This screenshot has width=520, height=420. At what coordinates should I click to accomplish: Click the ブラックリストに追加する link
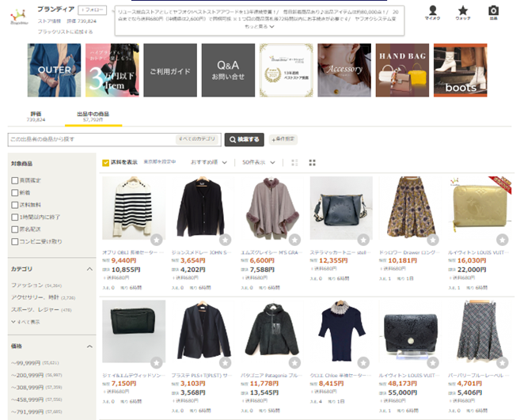click(x=65, y=32)
